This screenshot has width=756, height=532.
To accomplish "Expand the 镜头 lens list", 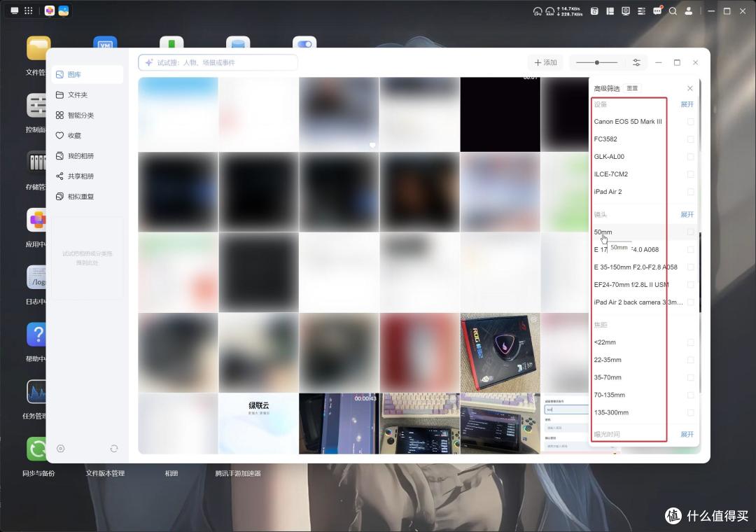I will click(687, 214).
